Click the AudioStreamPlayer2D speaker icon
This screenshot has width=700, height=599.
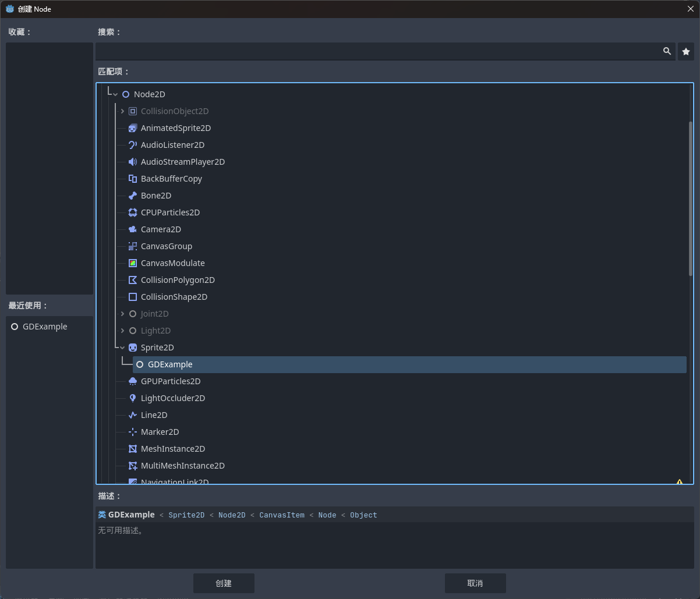click(133, 162)
